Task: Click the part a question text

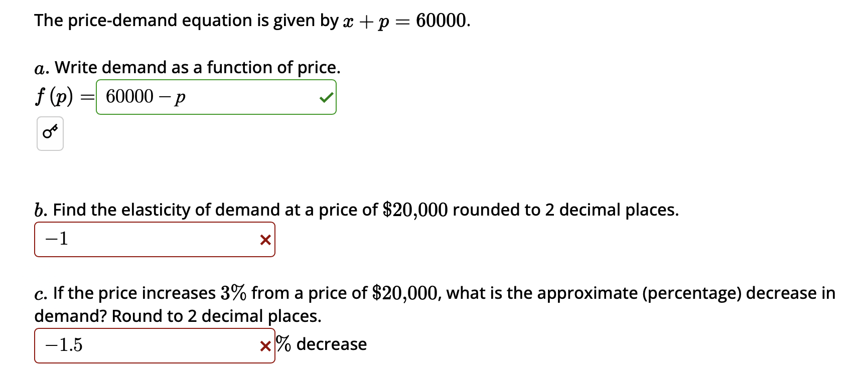Action: click(x=187, y=67)
